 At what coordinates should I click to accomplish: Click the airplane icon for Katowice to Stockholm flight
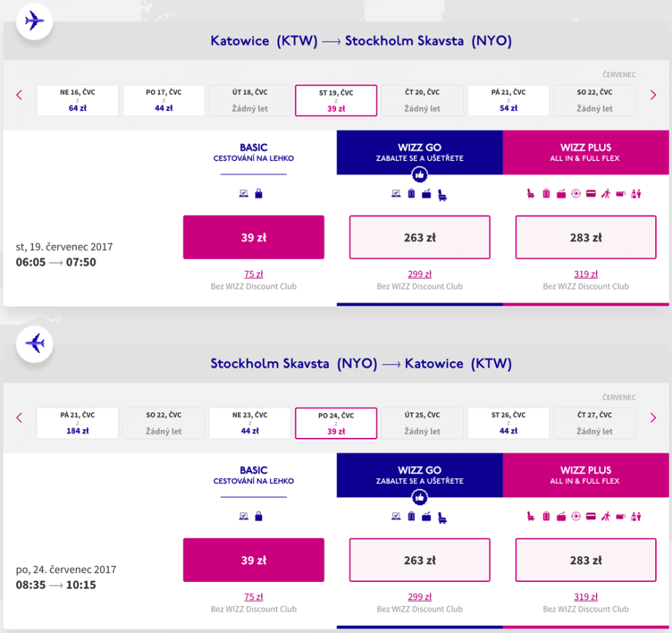[x=34, y=21]
